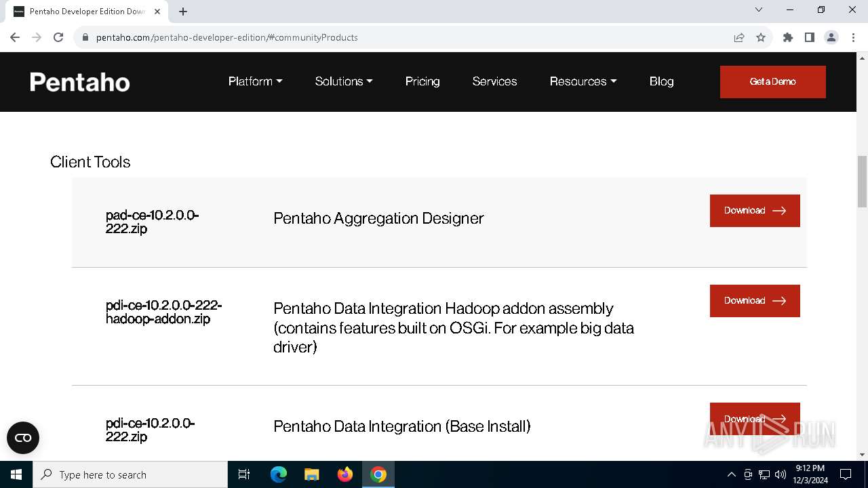Reload the Pentaho page
The height and width of the screenshot is (488, 868).
58,37
